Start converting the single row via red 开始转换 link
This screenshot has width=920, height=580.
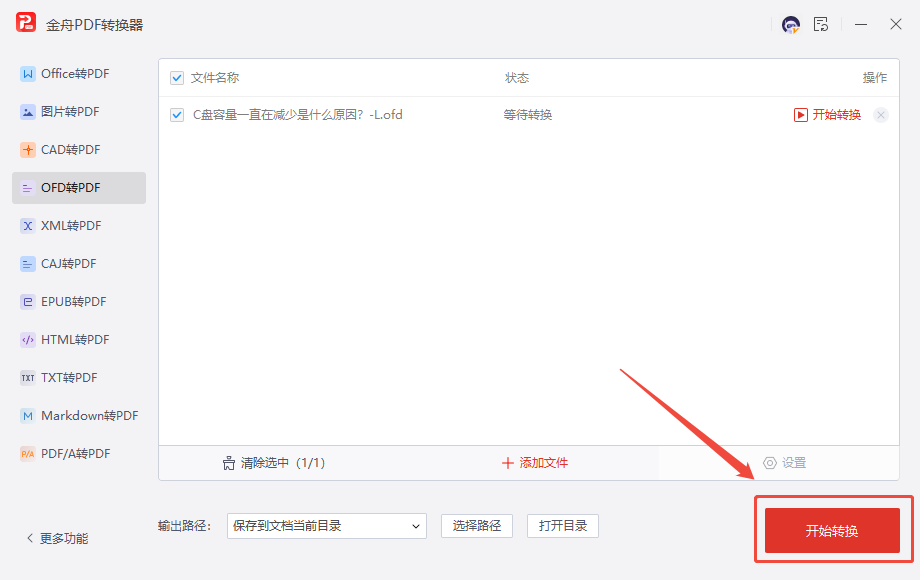click(x=827, y=115)
